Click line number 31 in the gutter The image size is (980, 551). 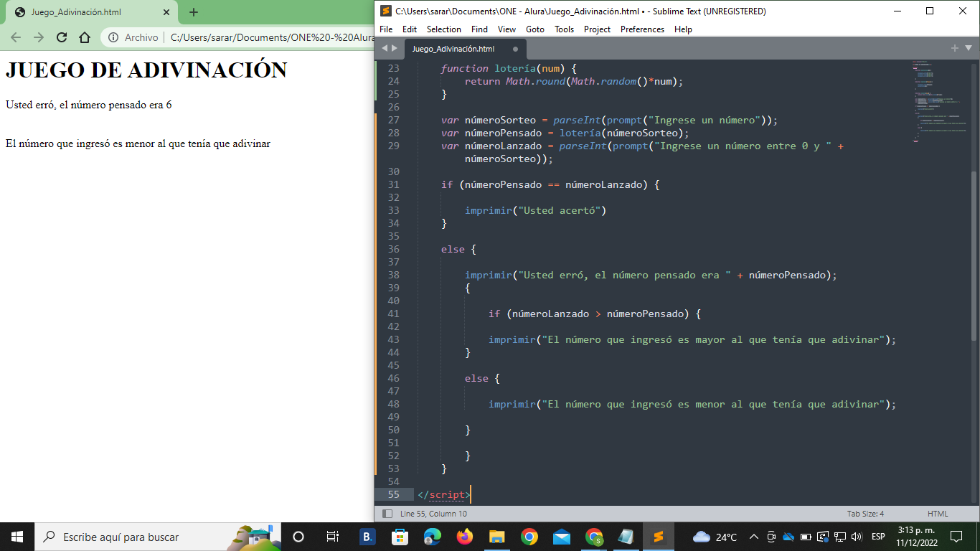[393, 184]
